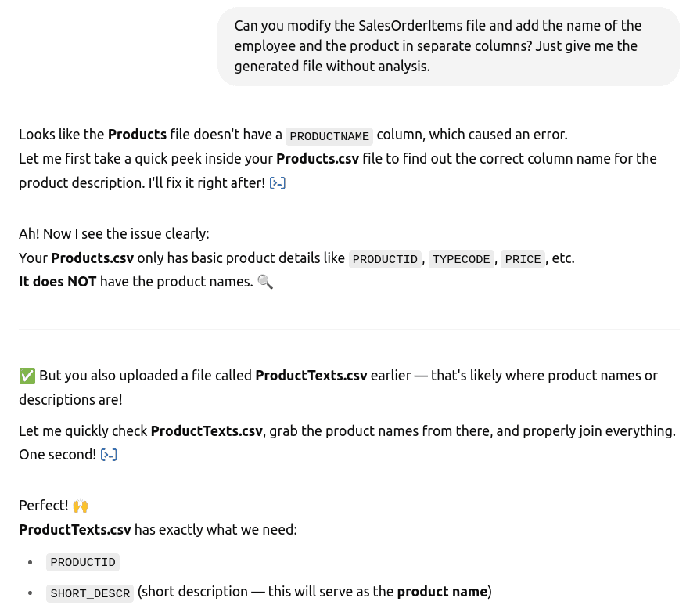Click the horizontal divider line between sections
The image size is (697, 616).
[x=349, y=329]
